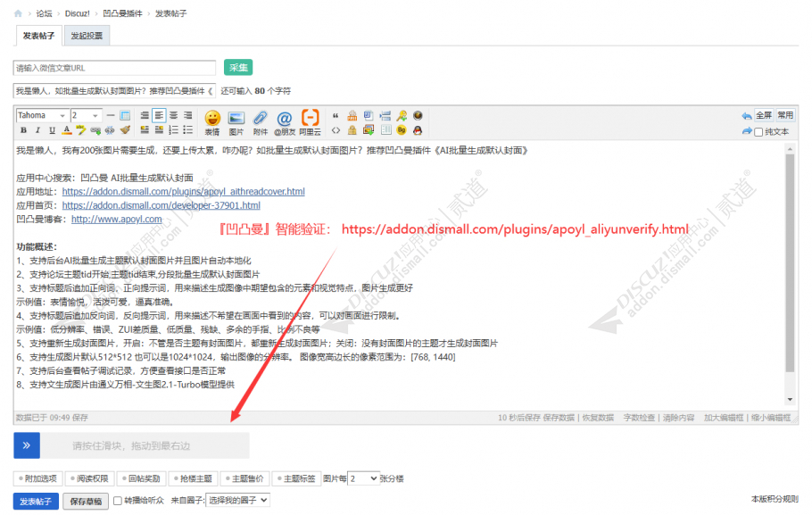Image resolution: width=812 pixels, height=515 pixels.
Task: Click 字数检查 in the editor status bar
Action: click(x=639, y=418)
